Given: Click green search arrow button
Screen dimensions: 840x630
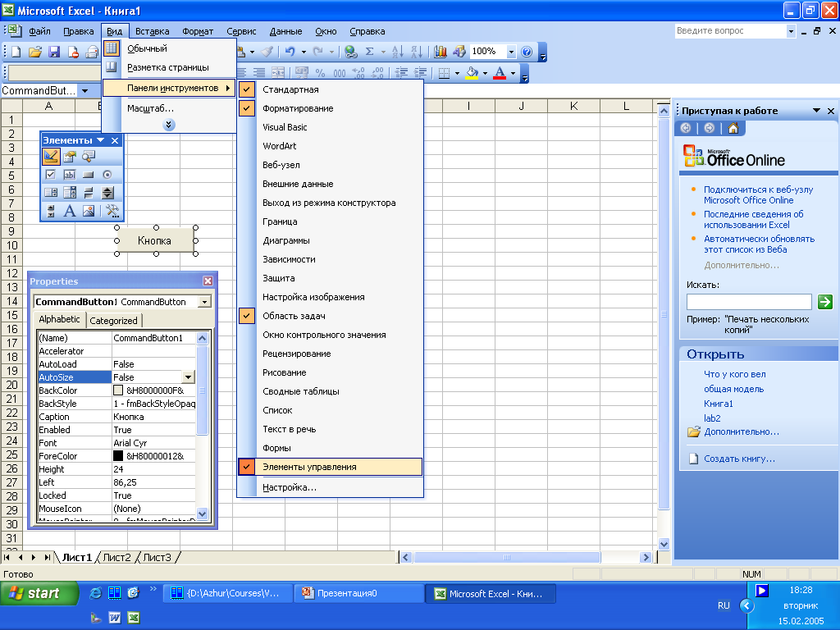Looking at the screenshot, I should pos(825,302).
